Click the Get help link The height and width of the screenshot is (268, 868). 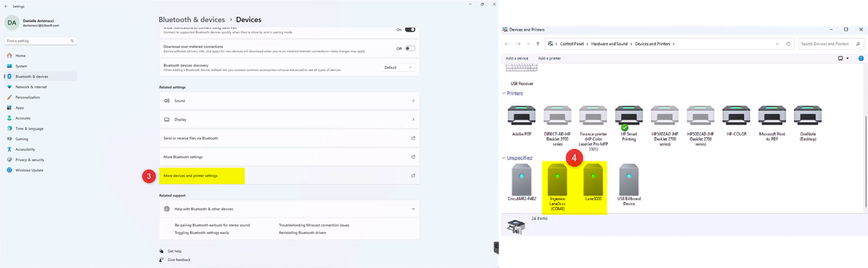[x=174, y=251]
